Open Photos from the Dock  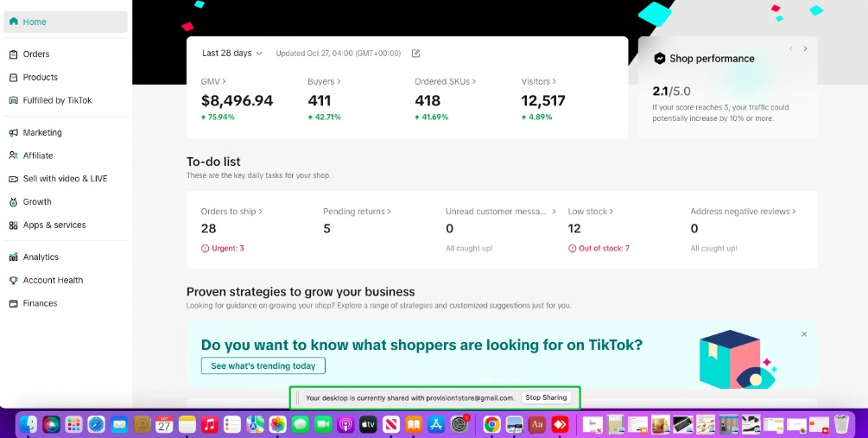[278, 425]
